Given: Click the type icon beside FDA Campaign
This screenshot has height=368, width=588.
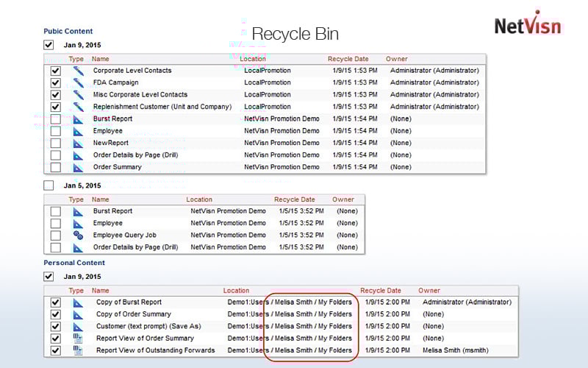Looking at the screenshot, I should pyautogui.click(x=78, y=82).
